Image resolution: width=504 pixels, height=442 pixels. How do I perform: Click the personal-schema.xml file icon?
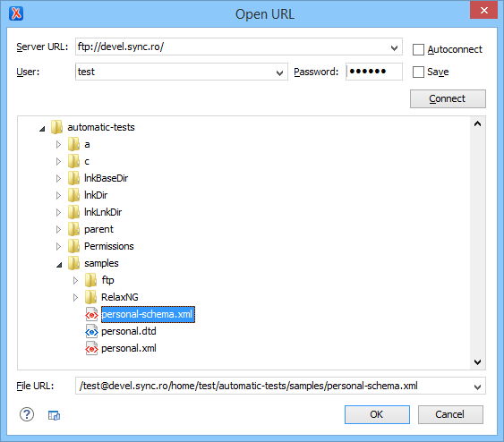[91, 314]
